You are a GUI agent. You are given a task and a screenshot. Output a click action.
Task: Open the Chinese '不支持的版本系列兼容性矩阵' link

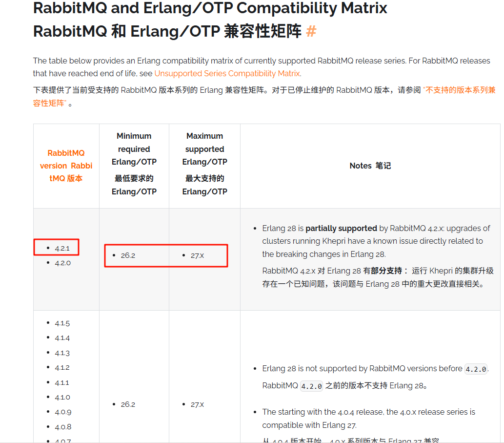[264, 97]
